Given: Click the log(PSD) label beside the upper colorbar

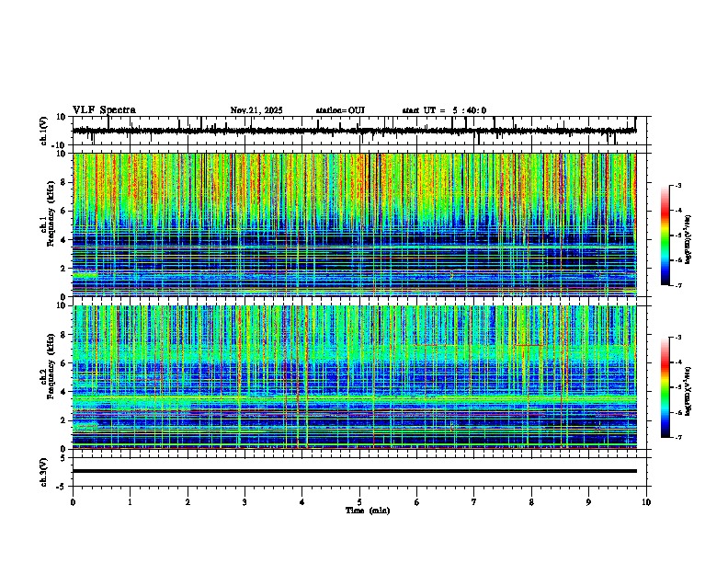Looking at the screenshot, I should click(x=688, y=240).
